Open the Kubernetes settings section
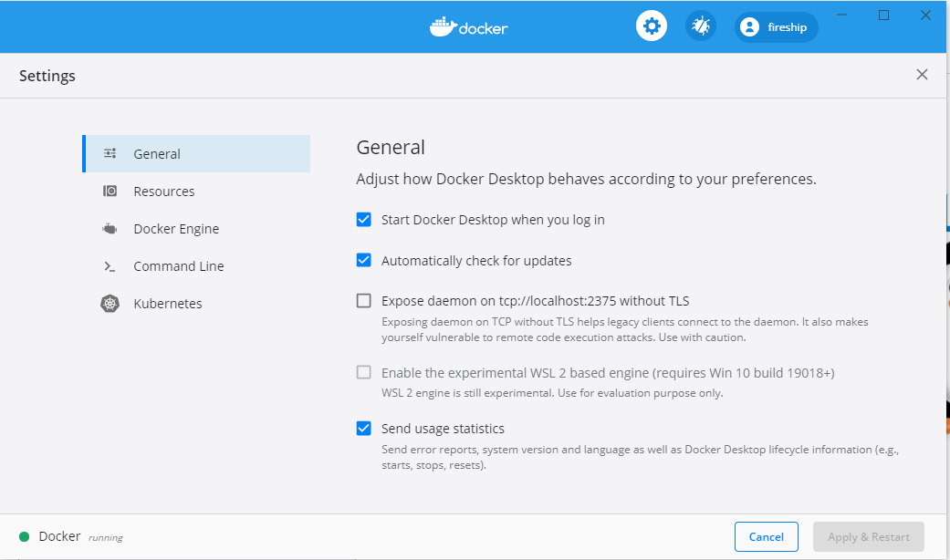 (x=169, y=303)
